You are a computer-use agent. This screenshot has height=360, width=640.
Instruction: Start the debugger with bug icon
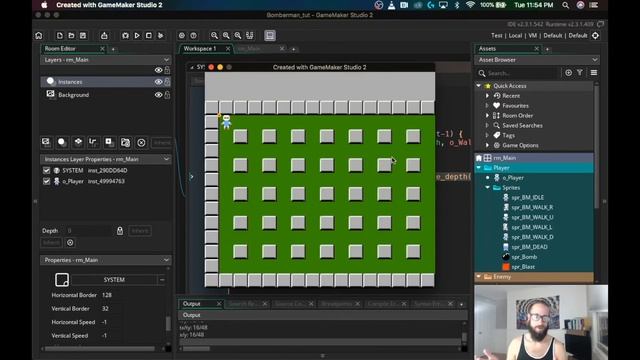pos(125,36)
